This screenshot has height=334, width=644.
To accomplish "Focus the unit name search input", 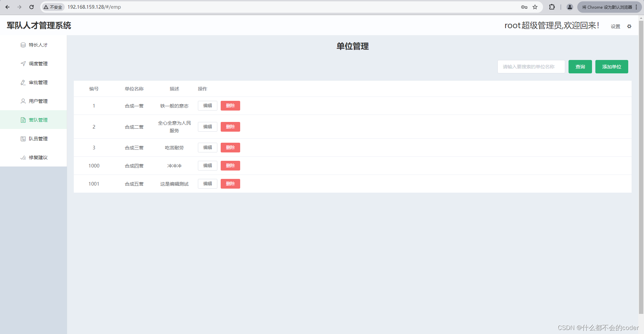I will [531, 67].
